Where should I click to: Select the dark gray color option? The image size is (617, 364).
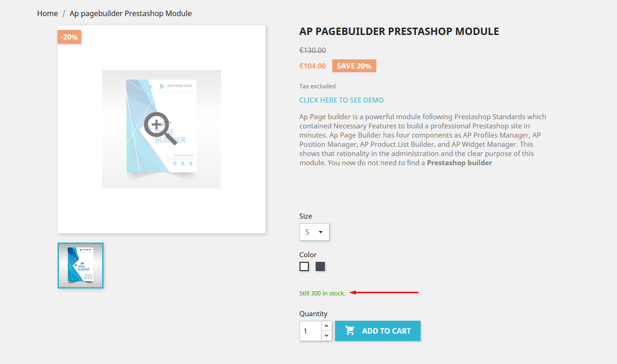click(x=320, y=266)
